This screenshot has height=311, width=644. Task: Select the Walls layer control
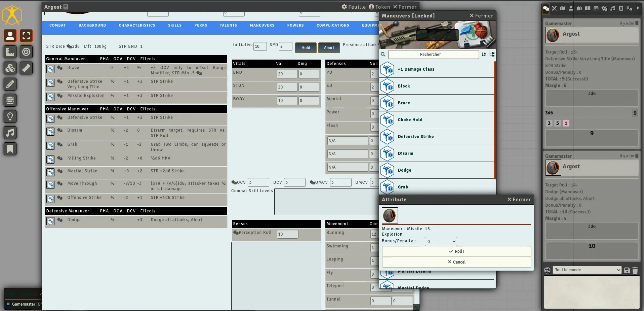[10, 100]
